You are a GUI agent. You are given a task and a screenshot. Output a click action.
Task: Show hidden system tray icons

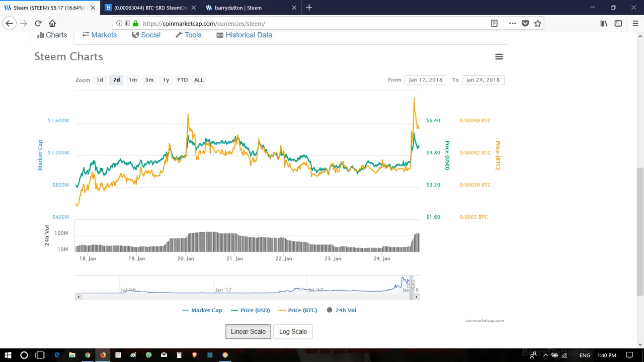click(545, 355)
